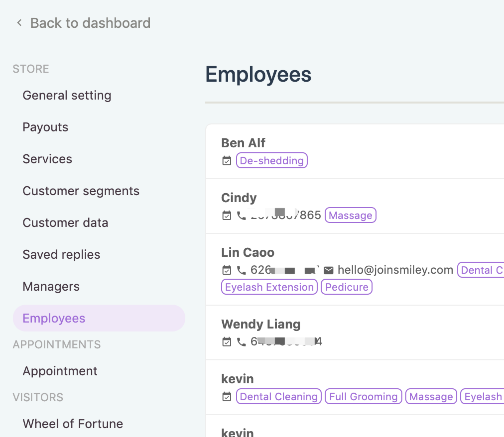Image resolution: width=504 pixels, height=437 pixels.
Task: Click Cindy's phone icon
Action: point(241,216)
